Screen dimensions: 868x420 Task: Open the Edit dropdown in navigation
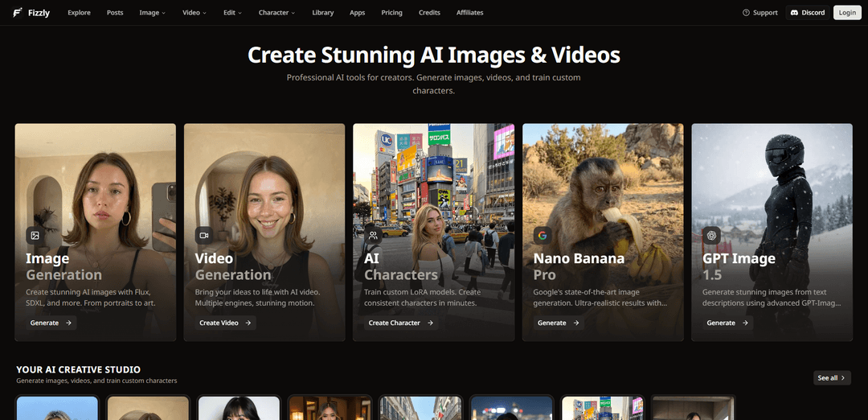click(x=232, y=13)
